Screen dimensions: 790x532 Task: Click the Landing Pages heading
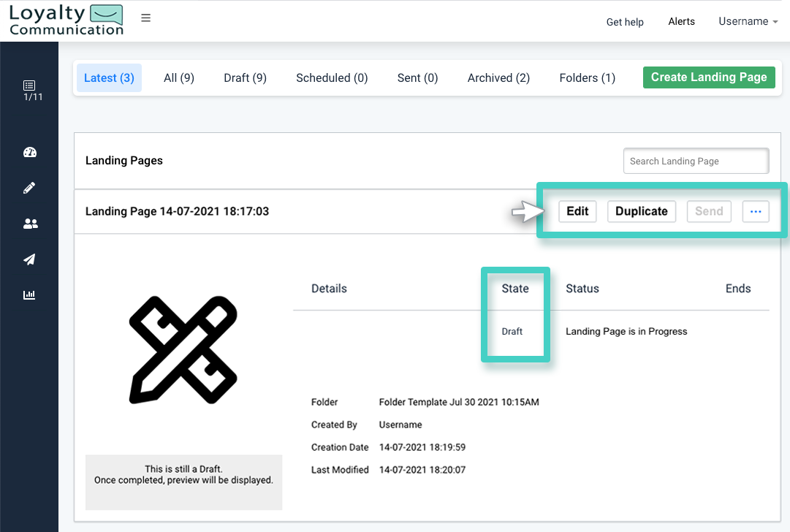[124, 160]
